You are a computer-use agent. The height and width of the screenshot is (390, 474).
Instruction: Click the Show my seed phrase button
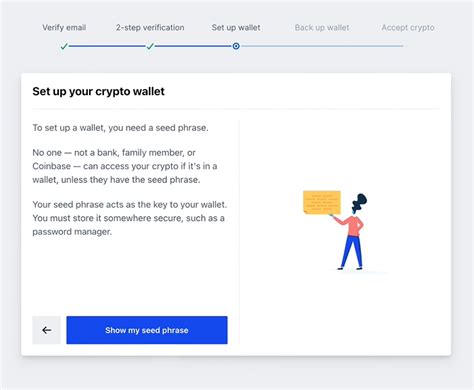(147, 330)
